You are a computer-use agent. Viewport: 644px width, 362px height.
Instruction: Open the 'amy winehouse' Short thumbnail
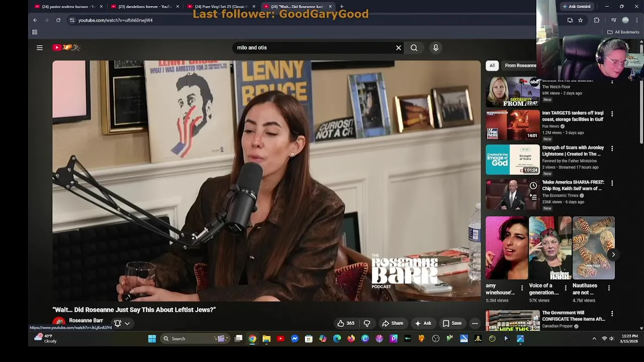(x=507, y=248)
